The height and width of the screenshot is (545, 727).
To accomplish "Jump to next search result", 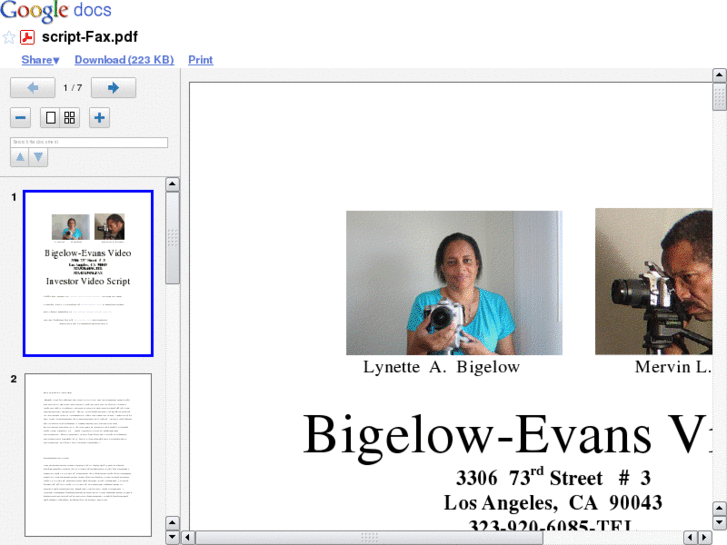I will tap(38, 158).
